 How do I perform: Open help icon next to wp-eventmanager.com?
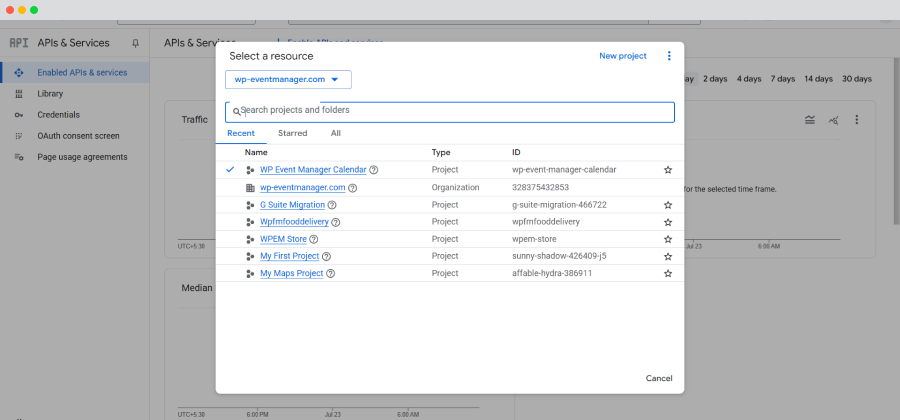353,188
